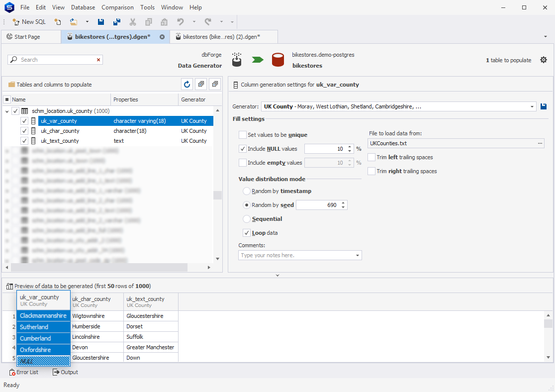Select the uk_text_county column row
Screen dimensions: 555x392
point(126,141)
